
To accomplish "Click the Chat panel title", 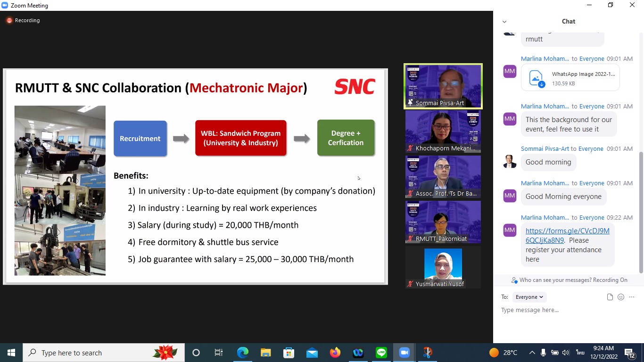I will click(568, 21).
